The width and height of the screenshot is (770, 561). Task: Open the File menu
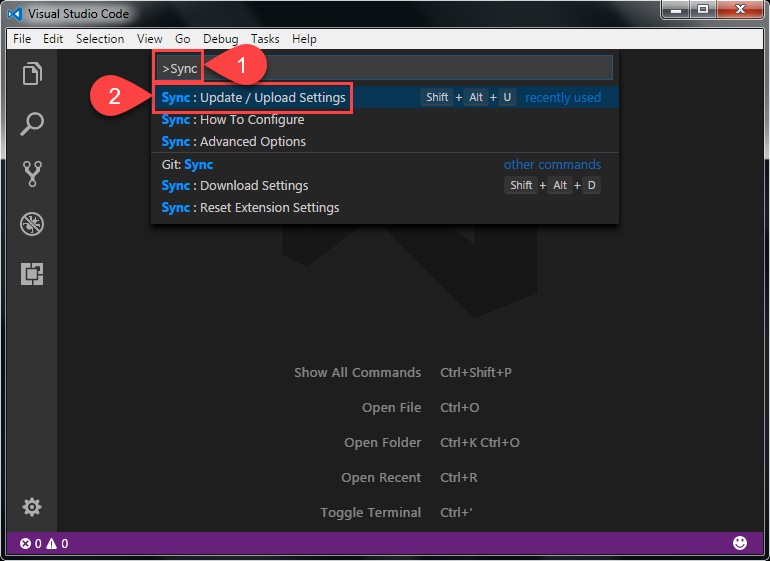pyautogui.click(x=22, y=39)
